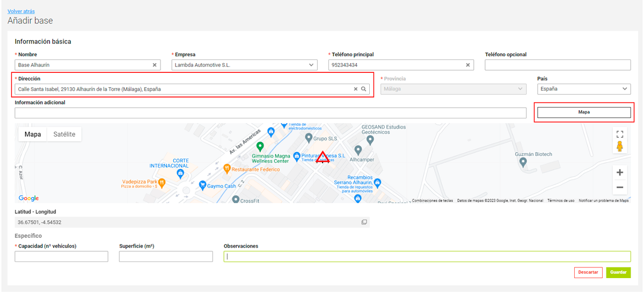Copy the latitude-longitude coordinates icon
Viewport: 644px width, 292px height.
[364, 222]
